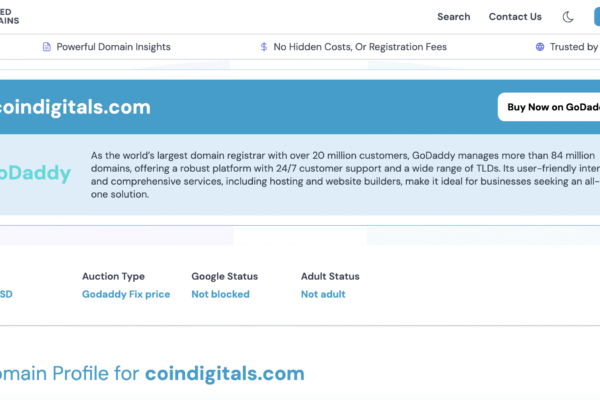The width and height of the screenshot is (600, 400).
Task: Go to Contact Us in the navigation
Action: click(515, 17)
